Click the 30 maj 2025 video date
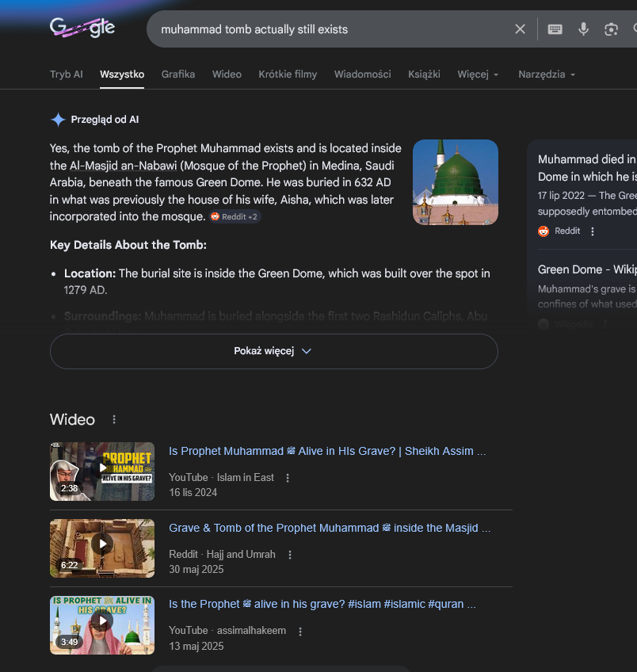The height and width of the screenshot is (672, 637). tap(196, 569)
